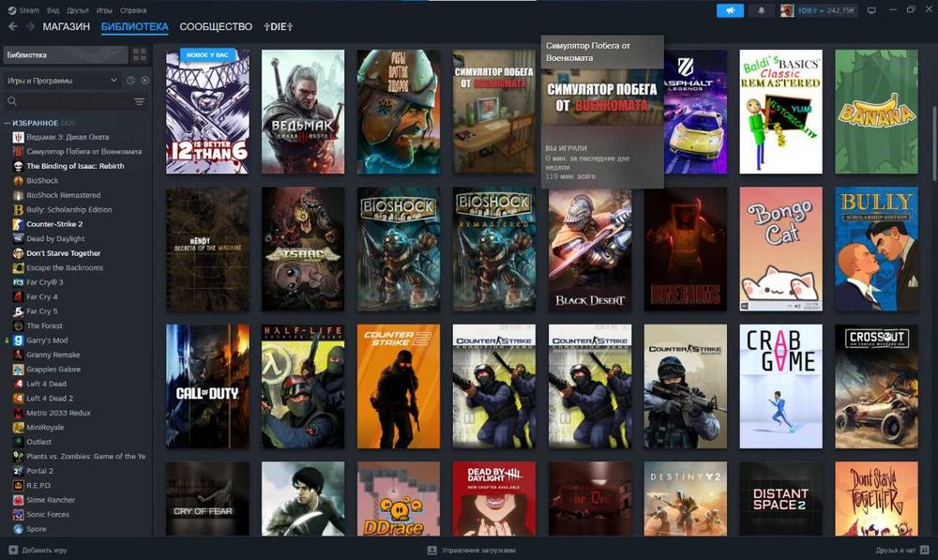The image size is (938, 560).
Task: Click the Slime Rancher sidebar icon
Action: (x=18, y=500)
